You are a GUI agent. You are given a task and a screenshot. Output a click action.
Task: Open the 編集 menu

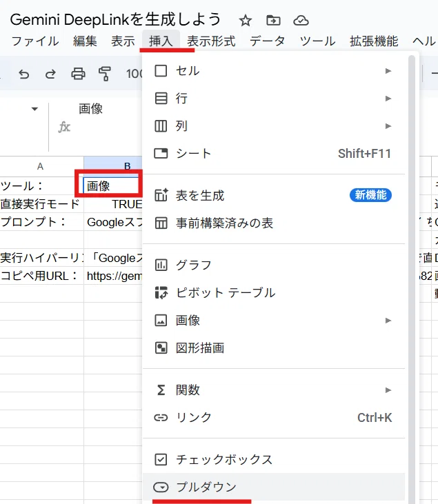tap(85, 41)
